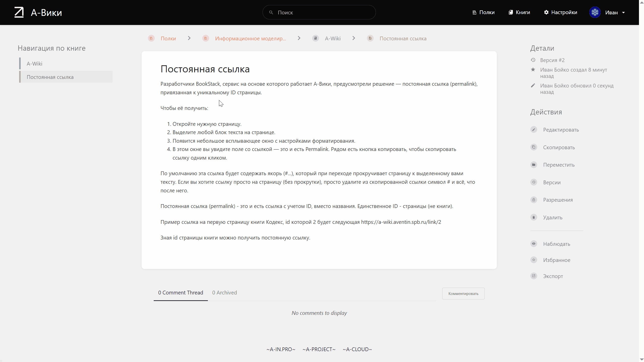Image resolution: width=644 pixels, height=362 pixels.
Task: Click the star icon beside created info
Action: tap(533, 70)
